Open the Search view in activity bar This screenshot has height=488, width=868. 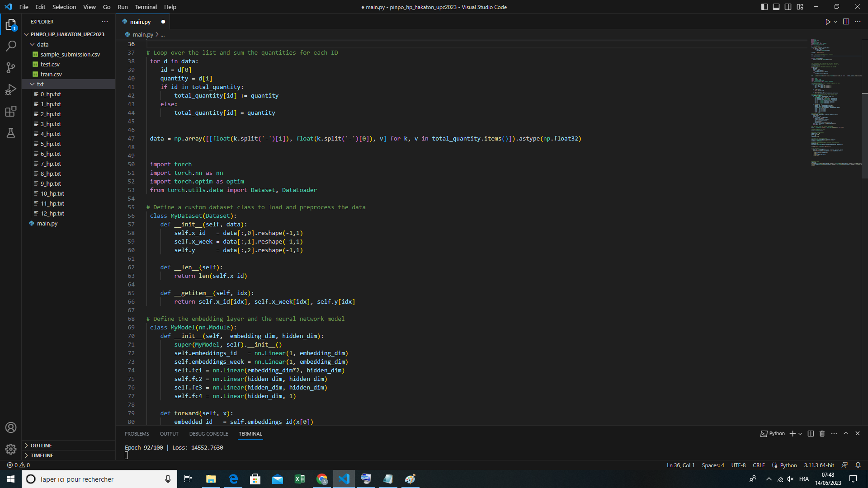[11, 46]
